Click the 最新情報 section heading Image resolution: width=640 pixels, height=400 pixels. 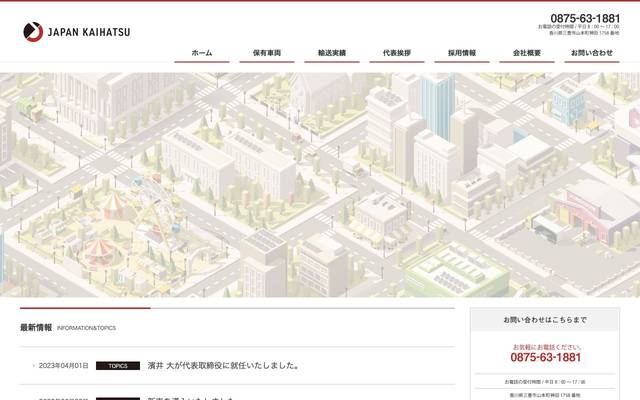tap(36, 328)
